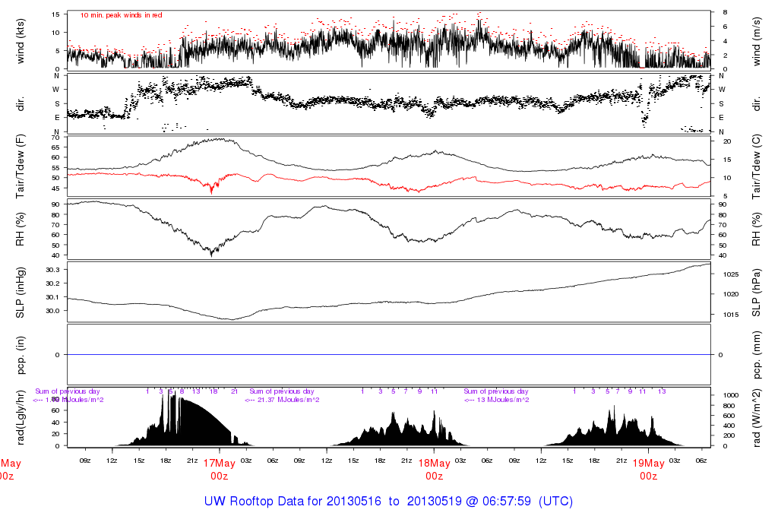Select the '03z' time tick right of 18May
Image resolution: width=778 pixels, height=532 pixels.
(460, 461)
